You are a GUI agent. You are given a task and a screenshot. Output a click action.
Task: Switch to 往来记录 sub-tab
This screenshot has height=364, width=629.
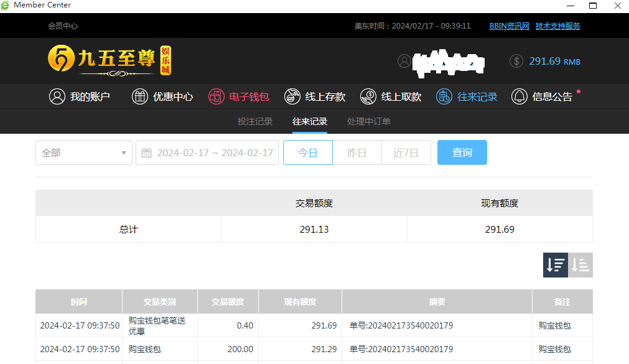pyautogui.click(x=310, y=121)
